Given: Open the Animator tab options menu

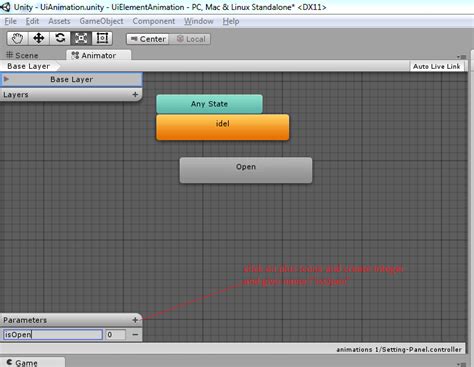Looking at the screenshot, I should (462, 57).
